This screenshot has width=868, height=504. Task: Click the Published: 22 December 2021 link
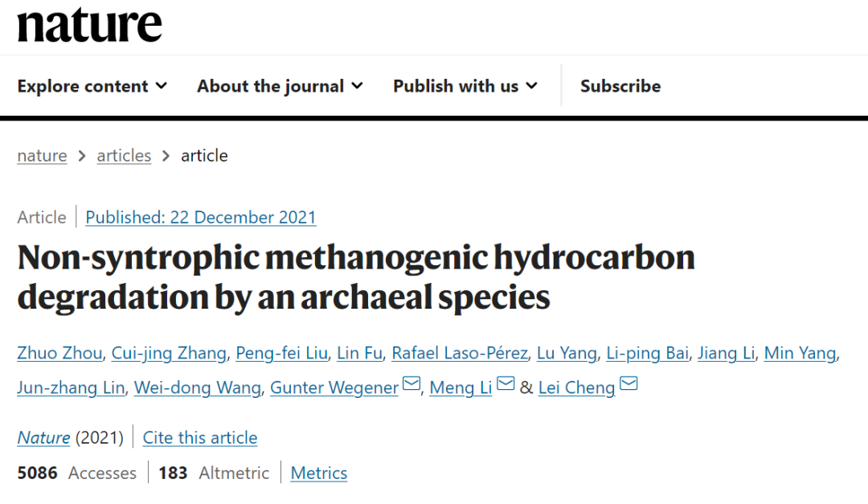(201, 217)
